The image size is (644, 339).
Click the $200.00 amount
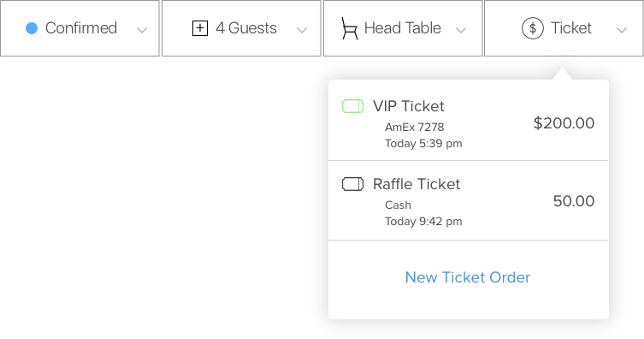[x=564, y=123]
